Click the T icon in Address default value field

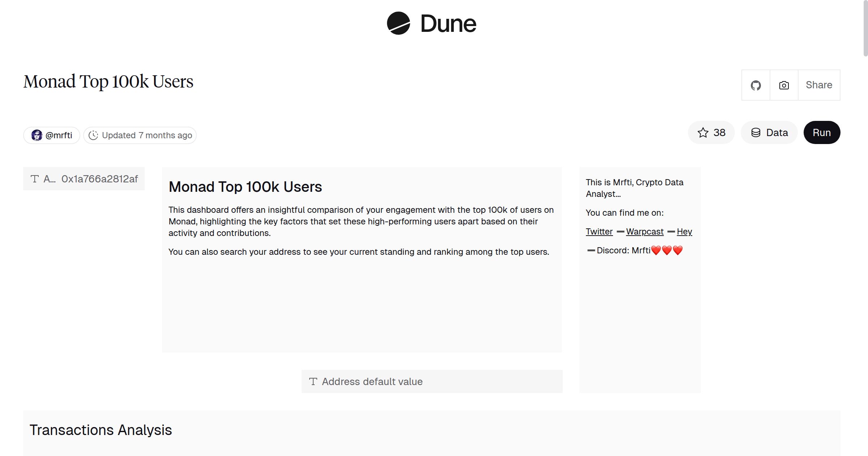coord(313,381)
